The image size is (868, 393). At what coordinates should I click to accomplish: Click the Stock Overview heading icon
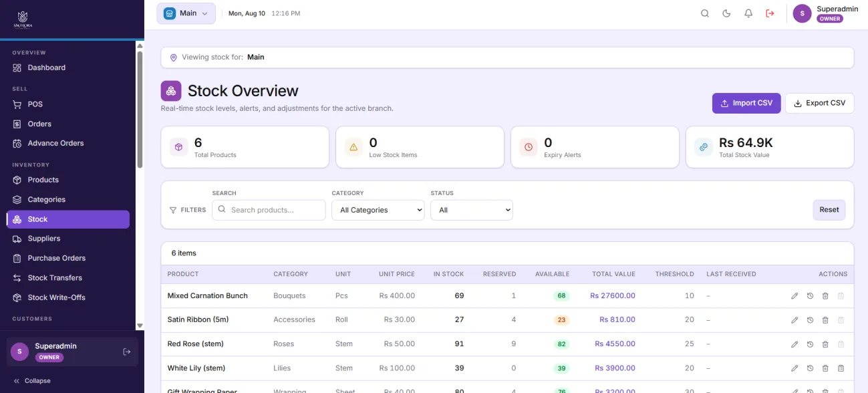point(171,91)
